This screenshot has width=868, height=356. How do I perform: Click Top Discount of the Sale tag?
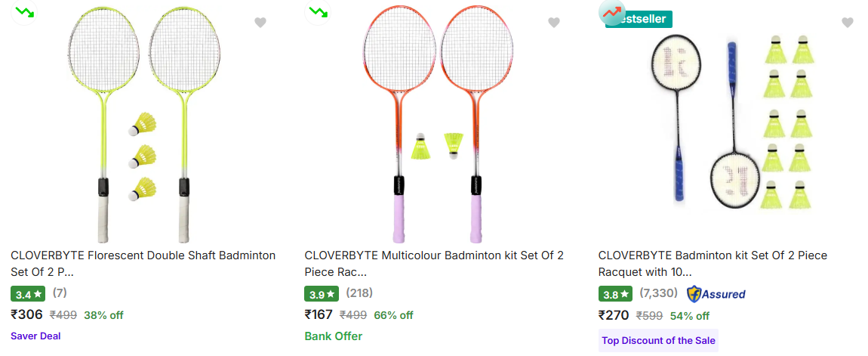(x=658, y=340)
